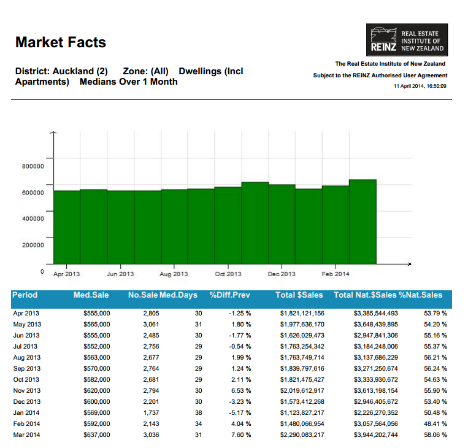Screen dimensions: 476x448
Task: Click the 58.06 % national sales value
Action: click(x=435, y=434)
